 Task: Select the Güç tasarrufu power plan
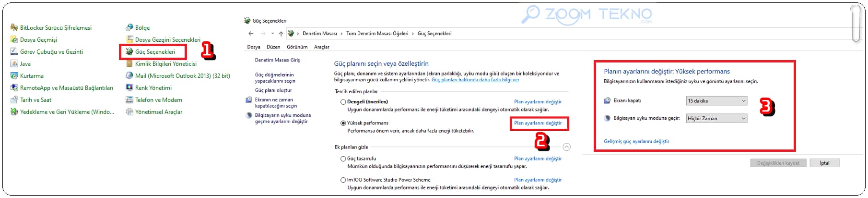click(343, 159)
